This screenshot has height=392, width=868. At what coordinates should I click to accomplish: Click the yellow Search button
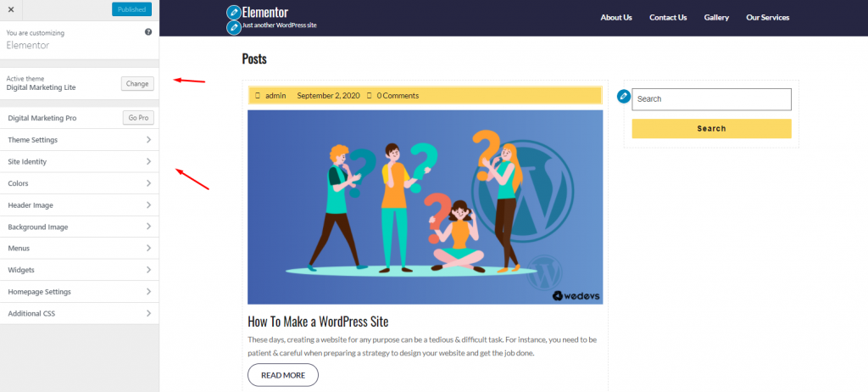[x=711, y=129]
